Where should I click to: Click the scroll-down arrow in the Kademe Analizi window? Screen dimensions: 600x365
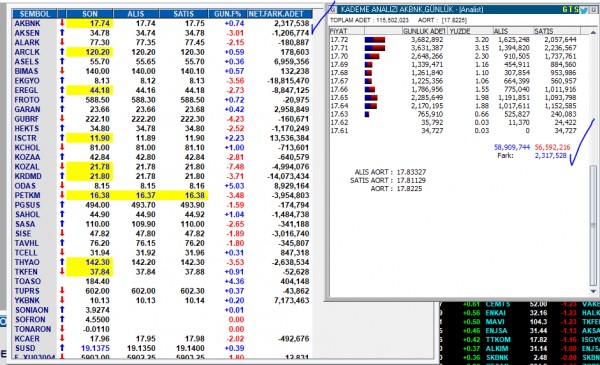click(593, 292)
